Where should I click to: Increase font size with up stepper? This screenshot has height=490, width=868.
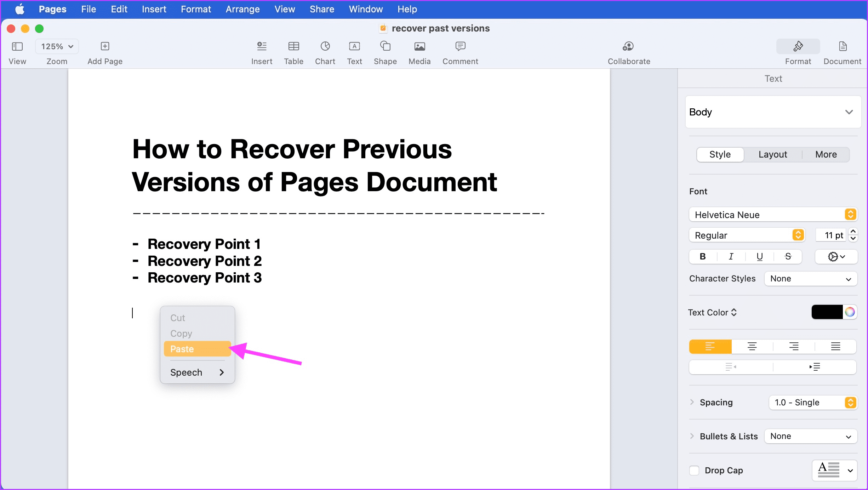853,232
